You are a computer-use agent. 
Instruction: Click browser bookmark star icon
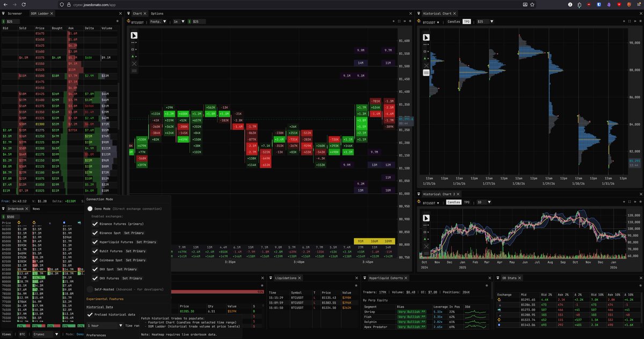pos(532,4)
